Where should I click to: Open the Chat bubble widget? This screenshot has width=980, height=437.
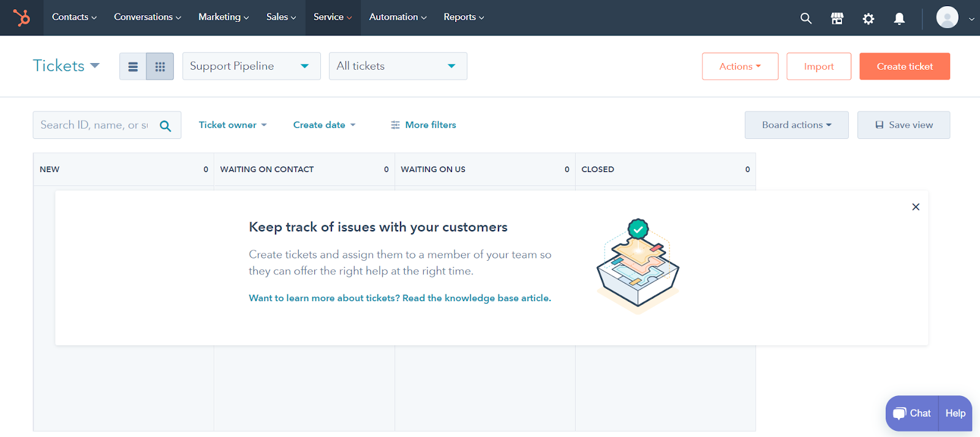tap(912, 413)
